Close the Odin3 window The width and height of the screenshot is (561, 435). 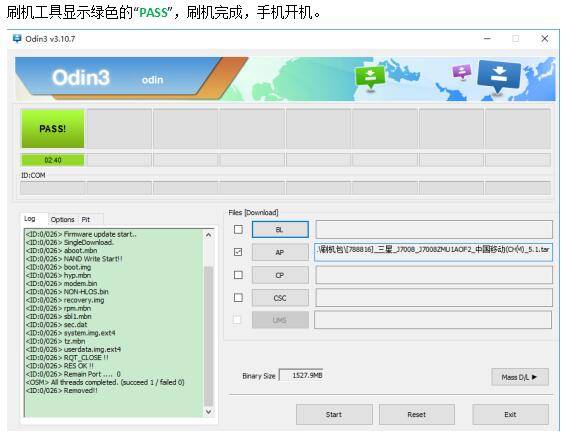(x=545, y=39)
